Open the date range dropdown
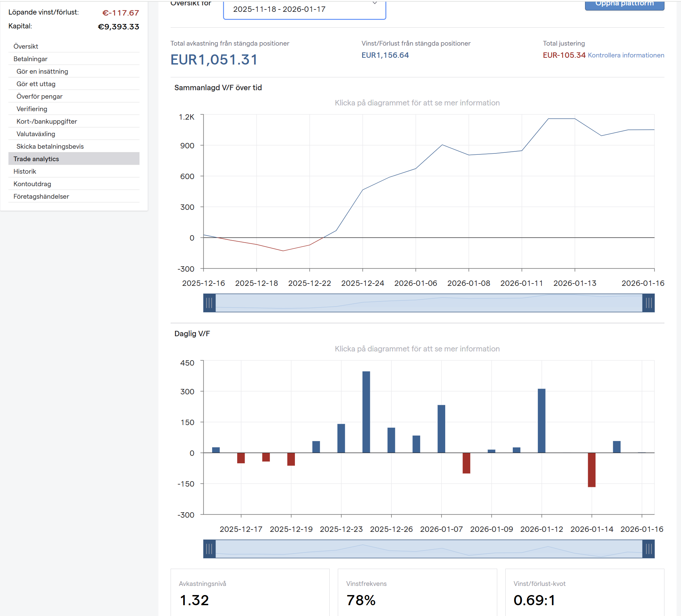Screen dimensions: 681x616 point(304,9)
